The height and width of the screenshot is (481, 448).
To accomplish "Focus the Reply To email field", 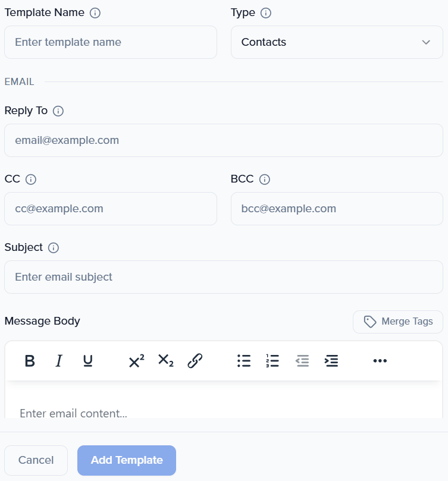I will [x=224, y=140].
